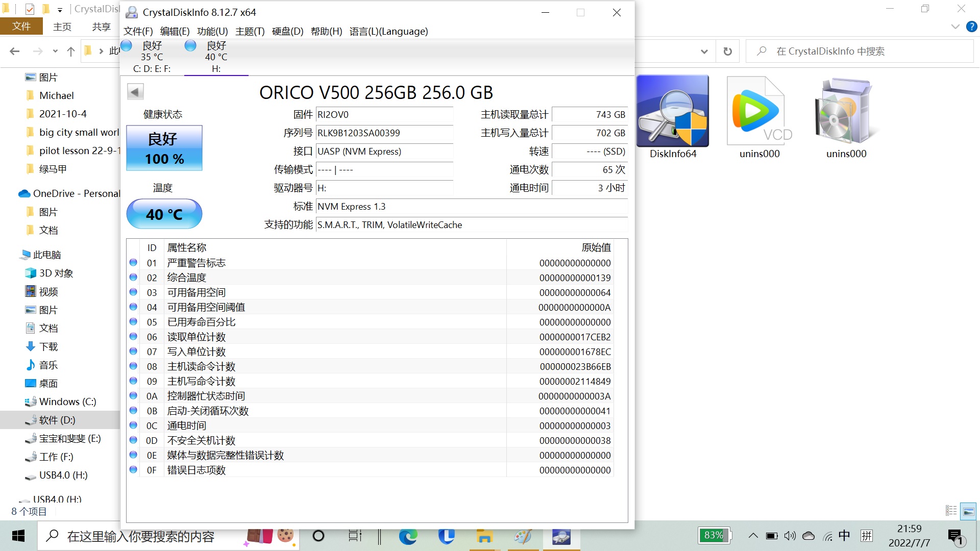Select the installer disc unins000 icon
The width and height of the screenshot is (980, 551).
[846, 117]
